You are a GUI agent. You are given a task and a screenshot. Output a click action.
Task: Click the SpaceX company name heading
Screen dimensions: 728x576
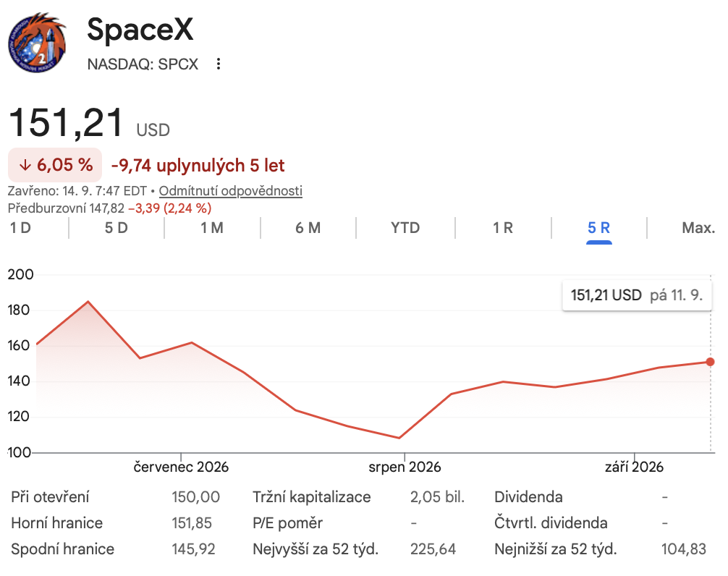click(x=140, y=29)
